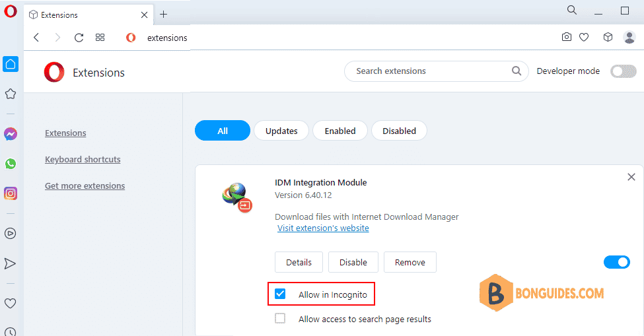This screenshot has height=336, width=644.
Task: Open sidebar heart icon
Action: point(11,303)
